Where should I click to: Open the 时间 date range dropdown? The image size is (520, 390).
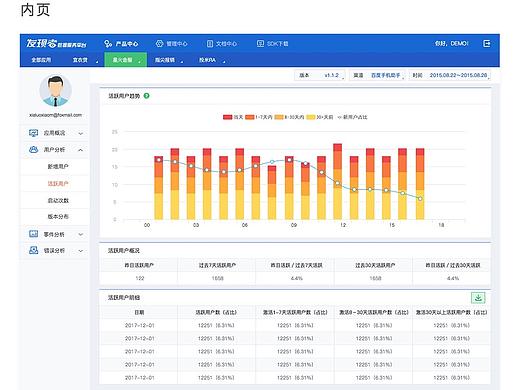tap(450, 76)
